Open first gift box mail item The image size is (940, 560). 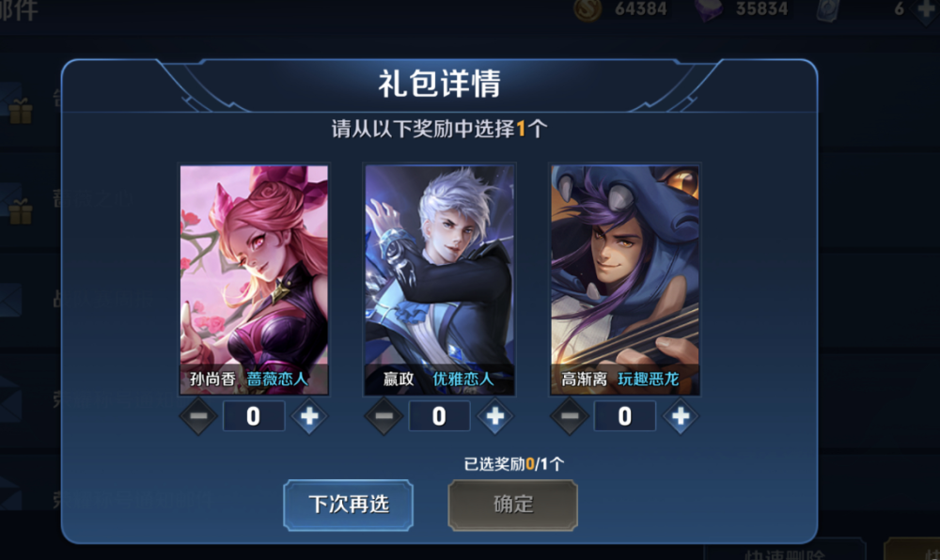pos(21,112)
